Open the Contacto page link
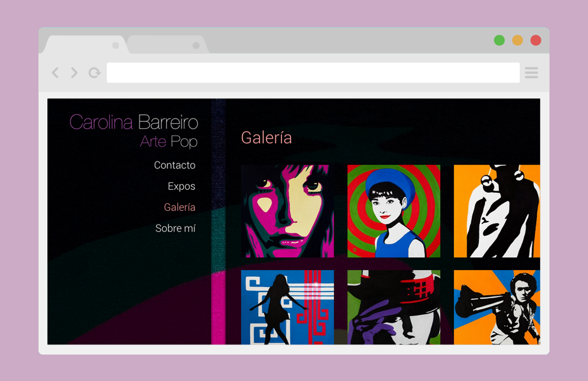588x381 pixels. [175, 165]
